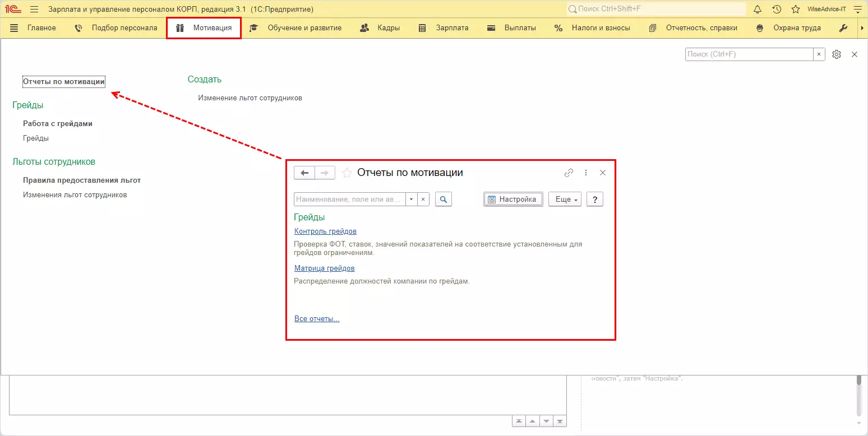Move down one step with the down arrow
The image size is (868, 436).
point(546,421)
